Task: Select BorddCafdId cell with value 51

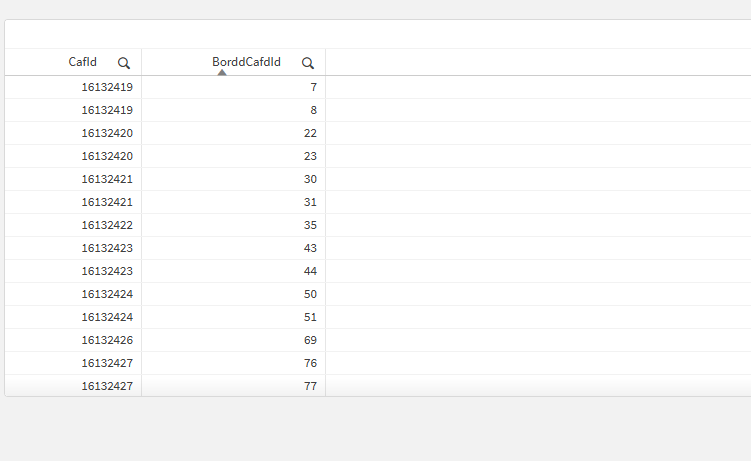Action: click(x=310, y=317)
